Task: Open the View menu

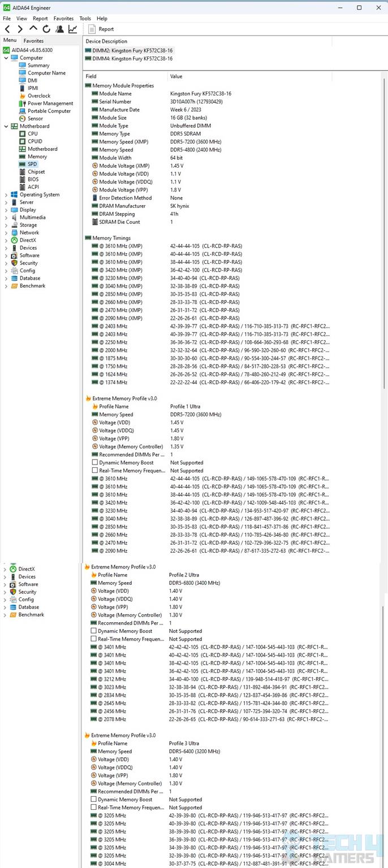Action: tap(21, 19)
